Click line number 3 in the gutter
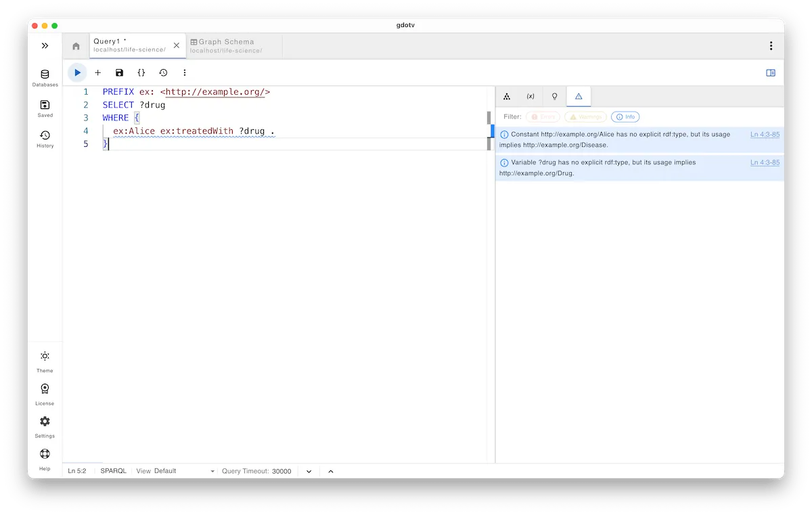 86,118
